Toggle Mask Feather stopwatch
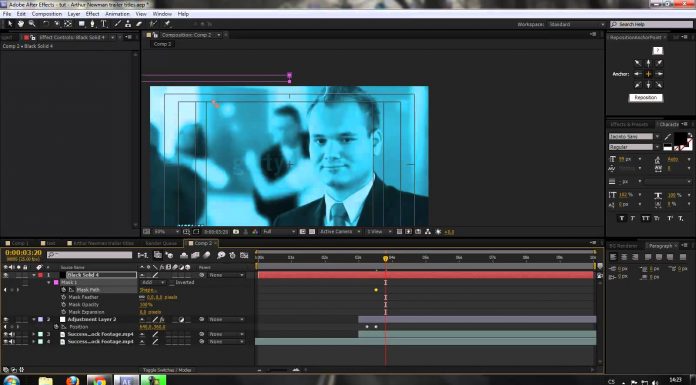696x385 pixels. click(63, 297)
